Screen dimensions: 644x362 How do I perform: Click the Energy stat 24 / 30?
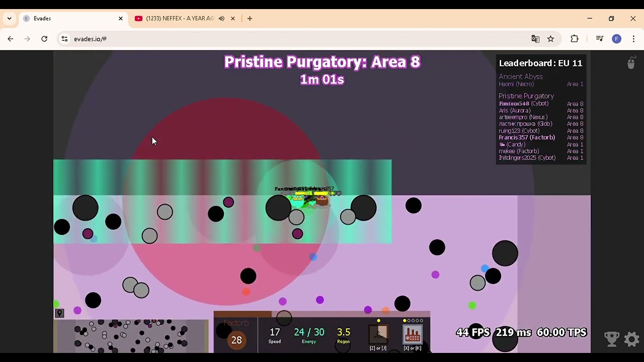309,332
